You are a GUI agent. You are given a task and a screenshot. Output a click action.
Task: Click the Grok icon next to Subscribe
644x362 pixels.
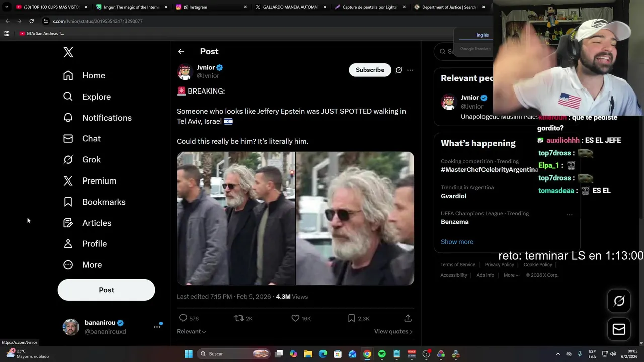[x=399, y=70]
